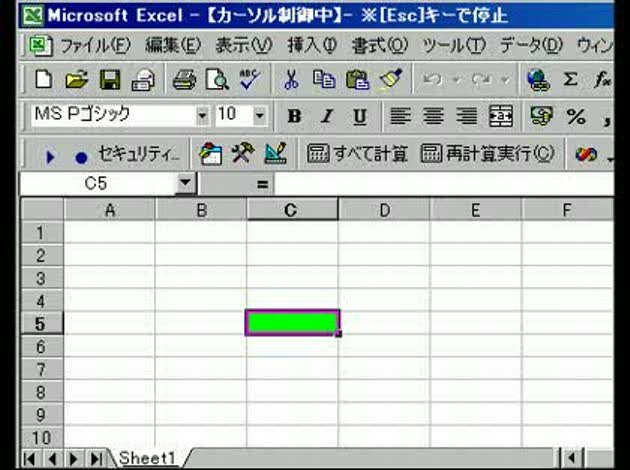Screen dimensions: 630x470
Task: Paste with the clipboard icon
Action: point(357,80)
